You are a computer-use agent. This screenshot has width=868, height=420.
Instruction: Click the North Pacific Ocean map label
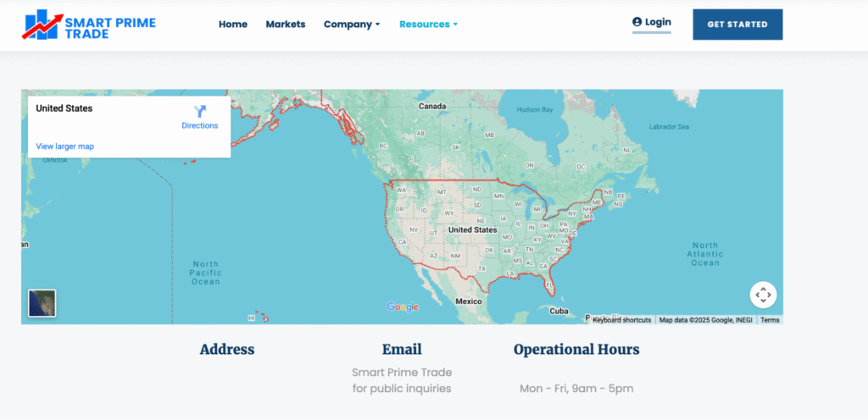click(x=206, y=273)
